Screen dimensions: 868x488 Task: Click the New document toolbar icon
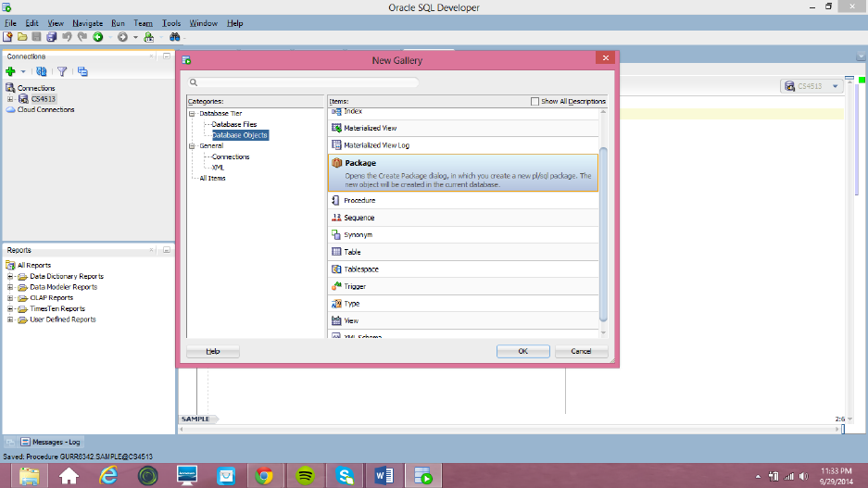tap(7, 37)
